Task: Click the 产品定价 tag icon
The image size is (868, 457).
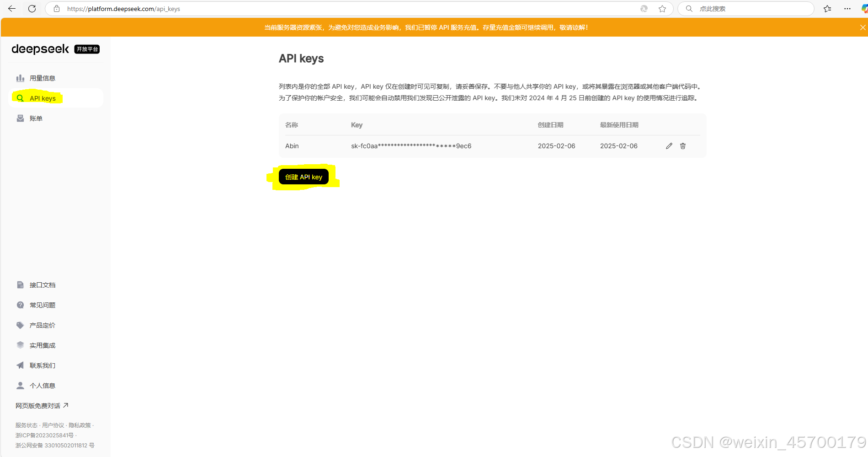Action: pos(20,325)
